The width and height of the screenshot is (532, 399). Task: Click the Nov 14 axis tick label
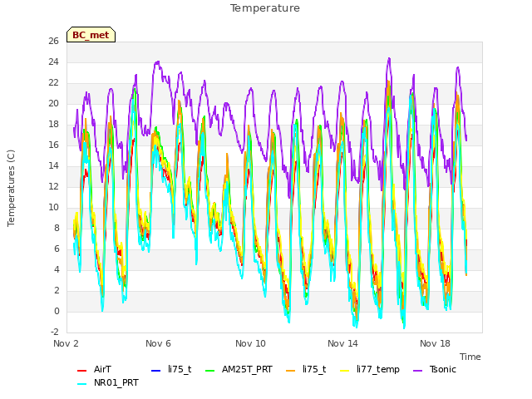tap(342, 343)
